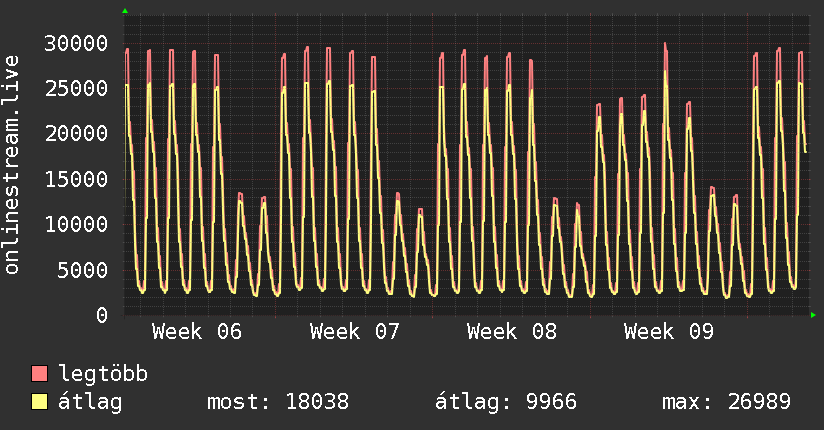Click the 'Week 08' axis label
Viewport: 824px width, 430px height.
512,332
